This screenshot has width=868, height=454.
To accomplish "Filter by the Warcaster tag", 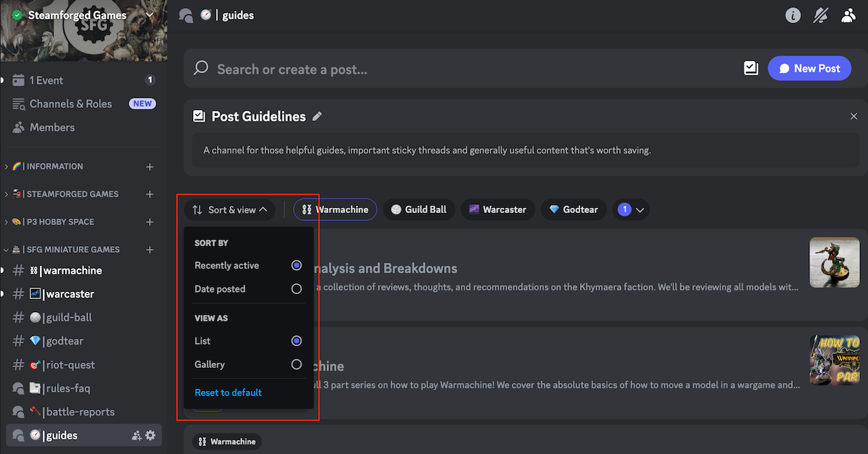I will pyautogui.click(x=498, y=210).
